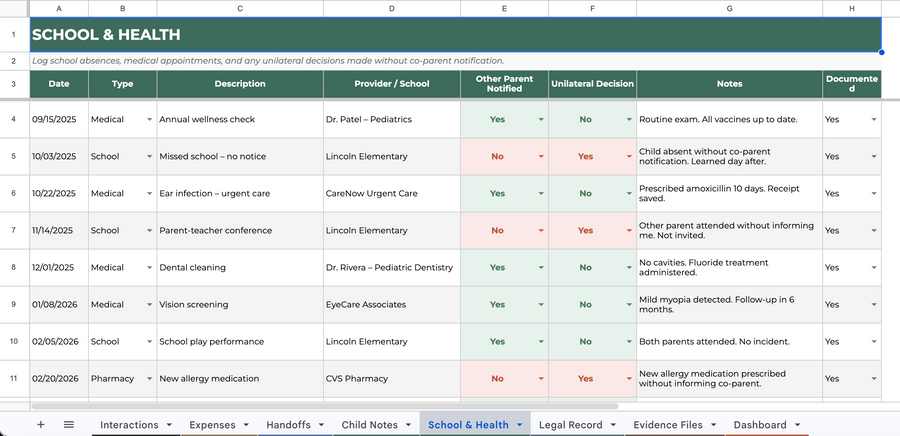Viewport: 900px width, 436px height.
Task: Click the select-all corner box
Action: [x=14, y=9]
